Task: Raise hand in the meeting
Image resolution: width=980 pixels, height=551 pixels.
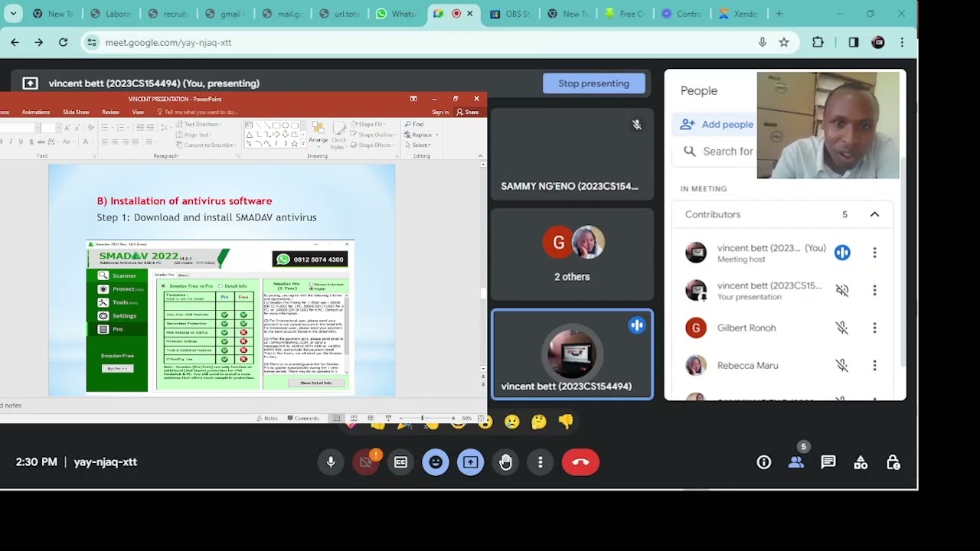Action: (x=505, y=462)
